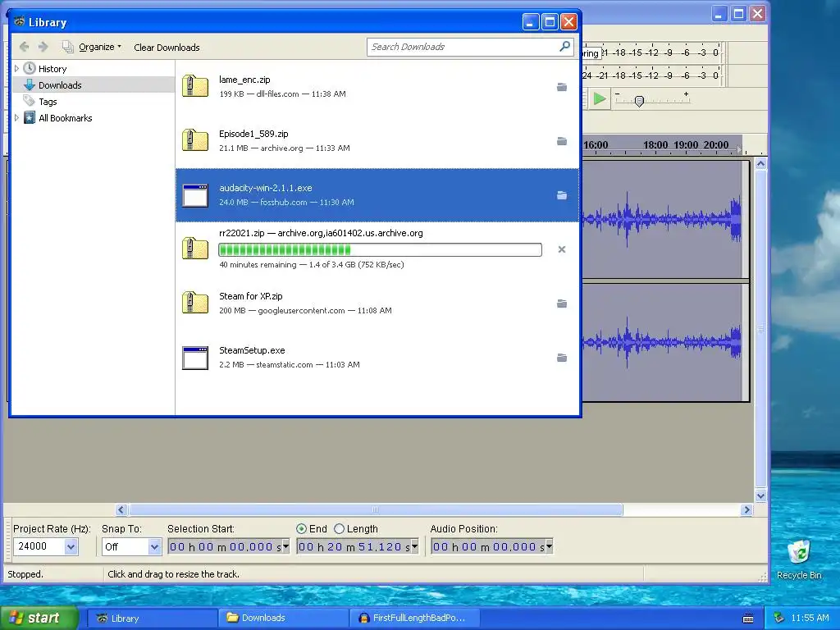Select the Length radio button
The height and width of the screenshot is (630, 840).
point(339,529)
